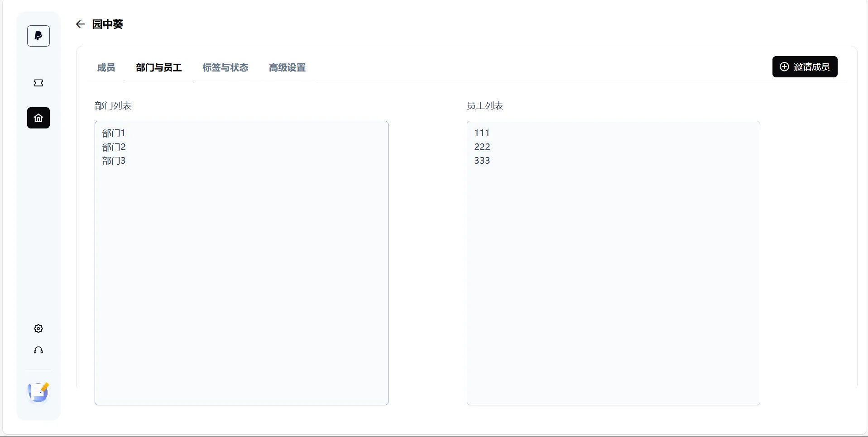The height and width of the screenshot is (437, 868).
Task: Click in the 部门列表 text area
Action: tap(241, 263)
